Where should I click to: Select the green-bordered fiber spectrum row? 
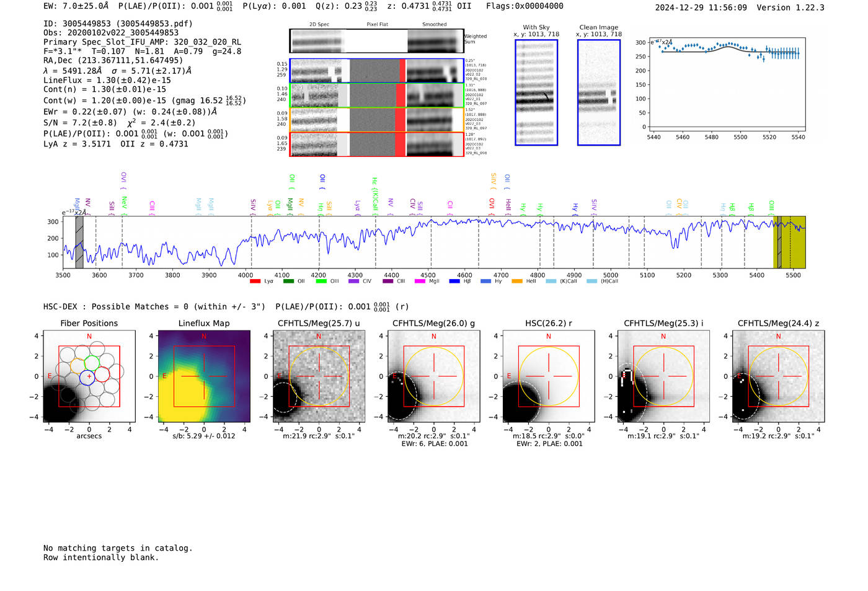[376, 95]
